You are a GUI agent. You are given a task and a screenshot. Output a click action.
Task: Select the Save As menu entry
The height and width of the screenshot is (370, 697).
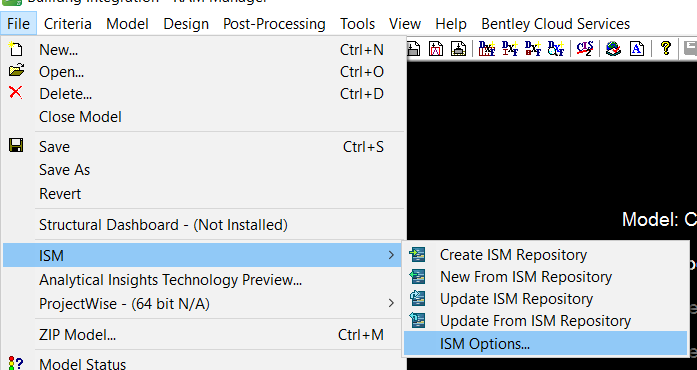click(x=204, y=170)
